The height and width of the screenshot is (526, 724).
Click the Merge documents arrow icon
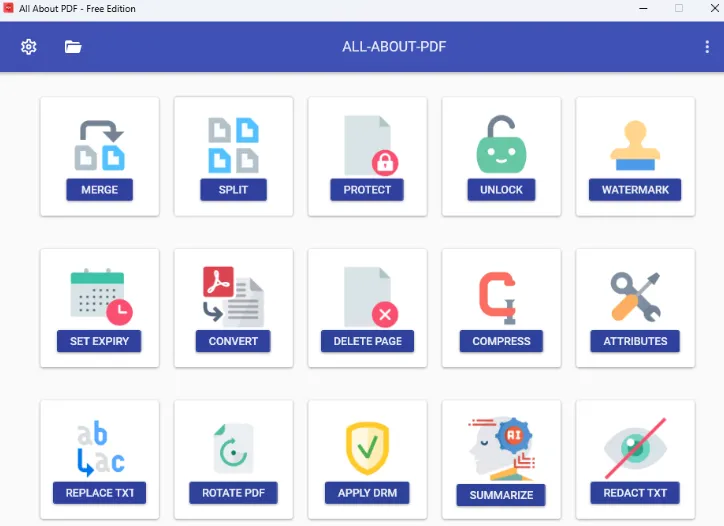coord(100,145)
